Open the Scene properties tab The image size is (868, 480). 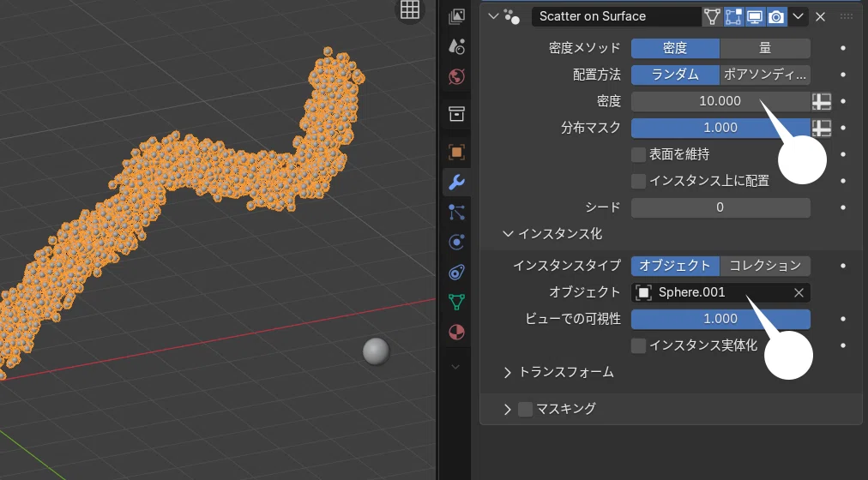[x=456, y=46]
